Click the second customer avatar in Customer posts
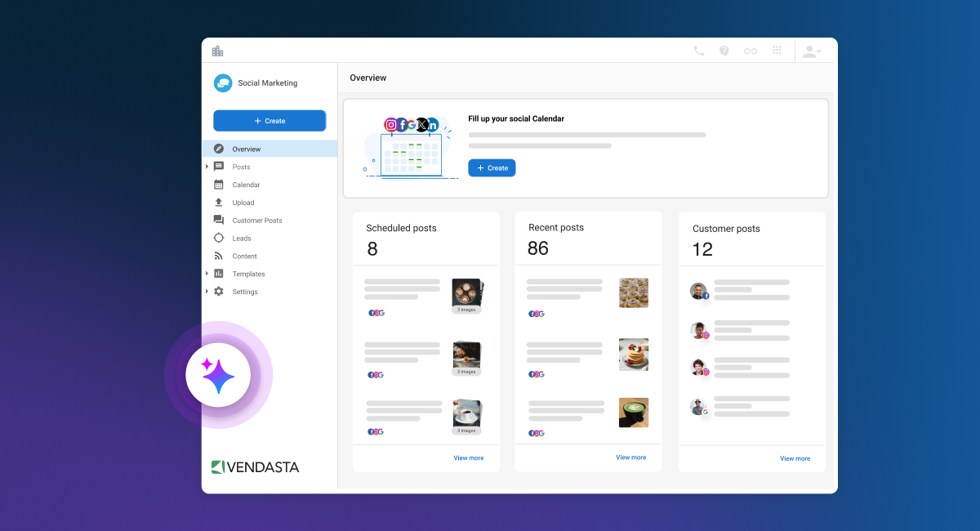The width and height of the screenshot is (980, 531). 698,331
